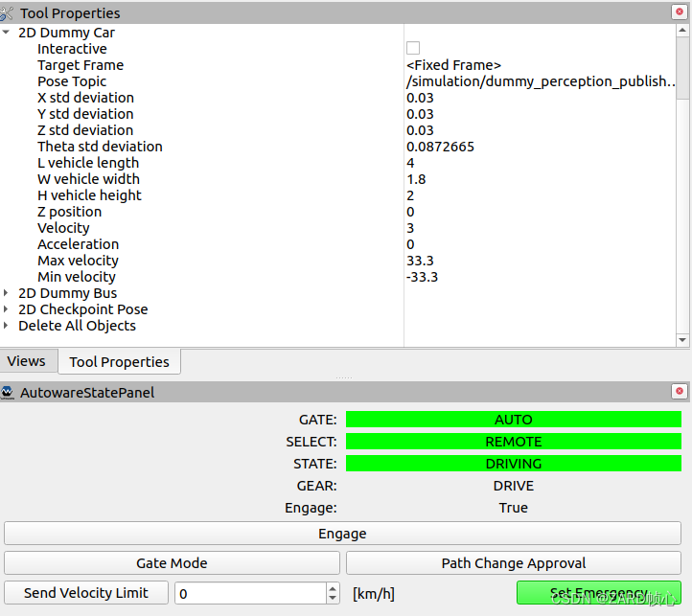Screen dimensions: 692x616
Task: Click the Path Change Approval button
Action: tap(514, 563)
